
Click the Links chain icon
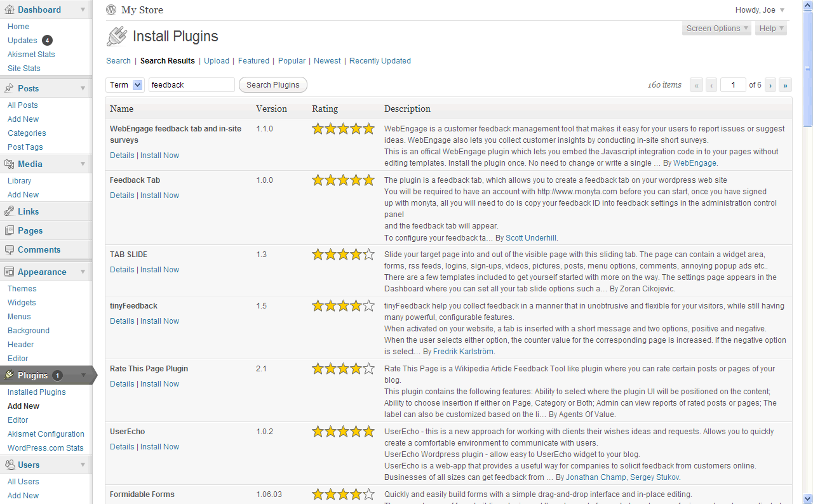(x=9, y=211)
